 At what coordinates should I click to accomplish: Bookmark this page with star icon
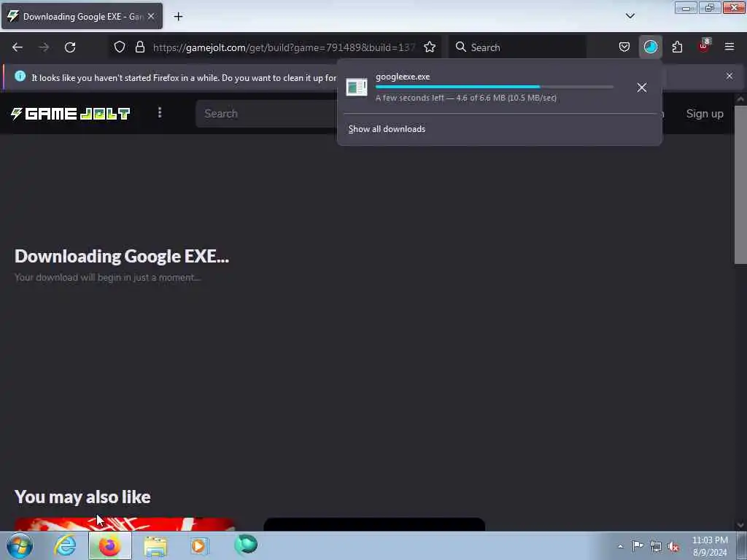[x=430, y=47]
